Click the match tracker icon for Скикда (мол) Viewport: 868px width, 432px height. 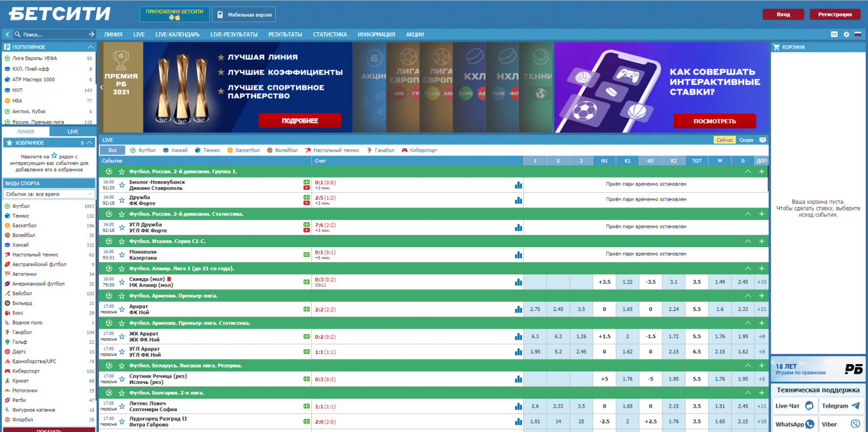(x=307, y=282)
